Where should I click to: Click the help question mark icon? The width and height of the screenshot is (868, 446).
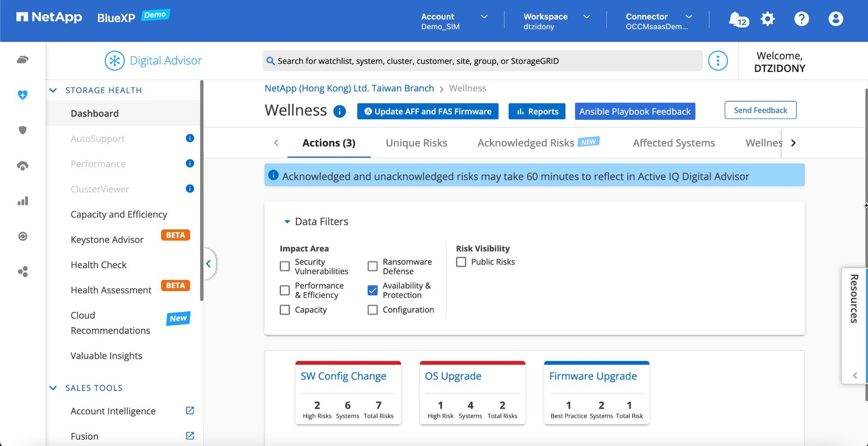(801, 19)
